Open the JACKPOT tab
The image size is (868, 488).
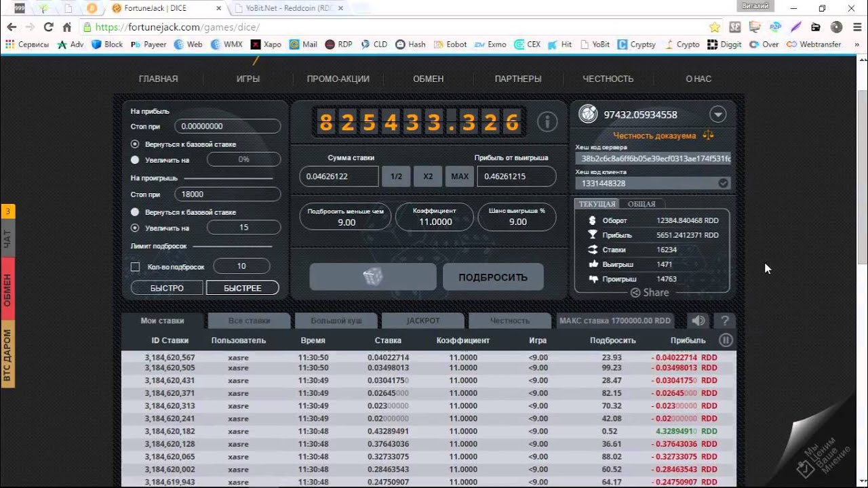pyautogui.click(x=423, y=321)
